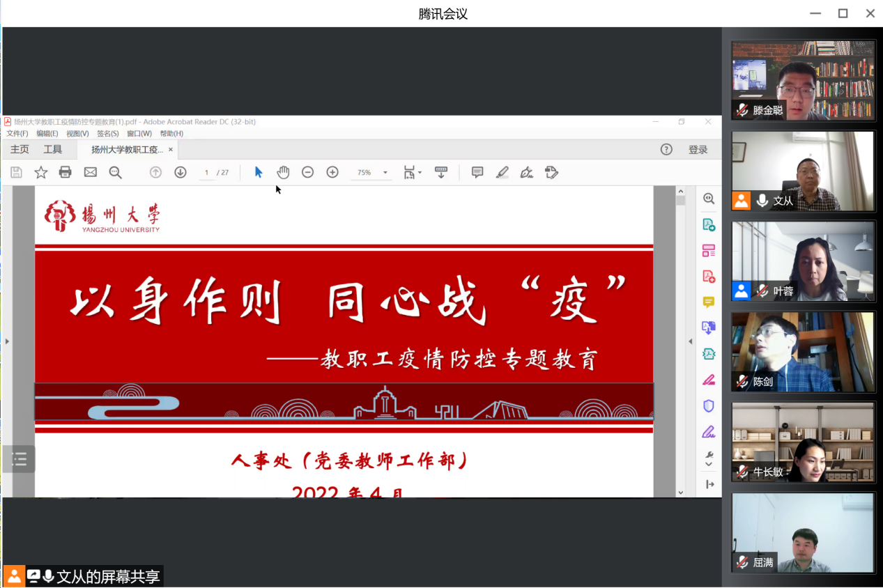Switch to the 工具 tab
The height and width of the screenshot is (588, 883).
pos(53,149)
